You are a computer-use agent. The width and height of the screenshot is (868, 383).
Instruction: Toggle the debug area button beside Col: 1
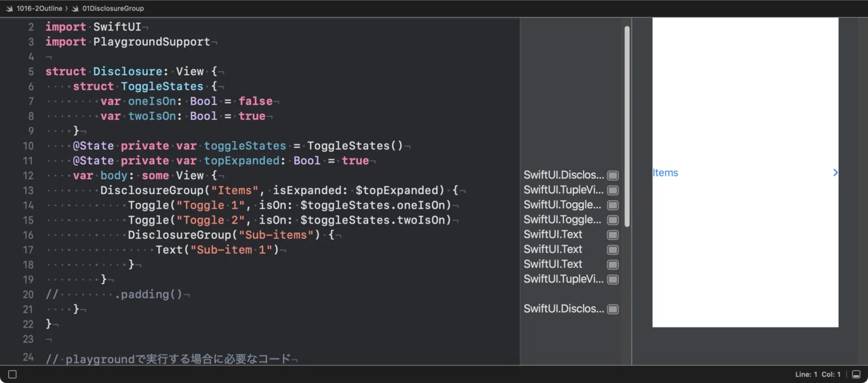[856, 374]
